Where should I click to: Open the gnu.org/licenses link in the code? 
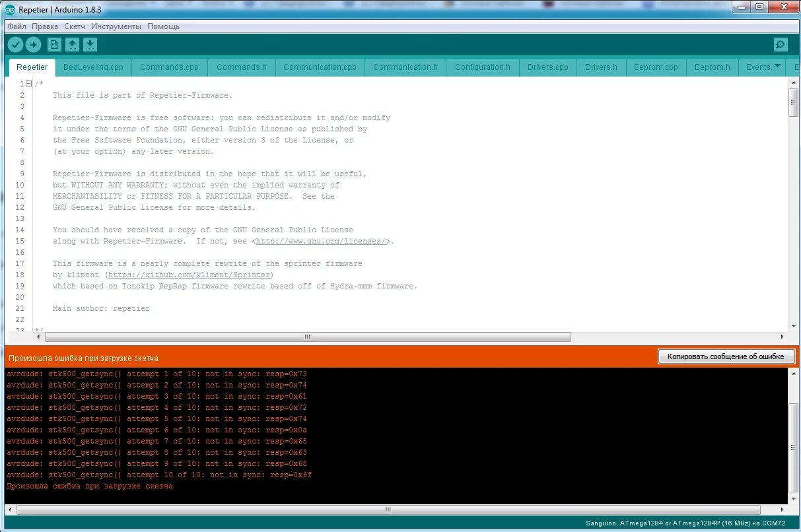[321, 241]
